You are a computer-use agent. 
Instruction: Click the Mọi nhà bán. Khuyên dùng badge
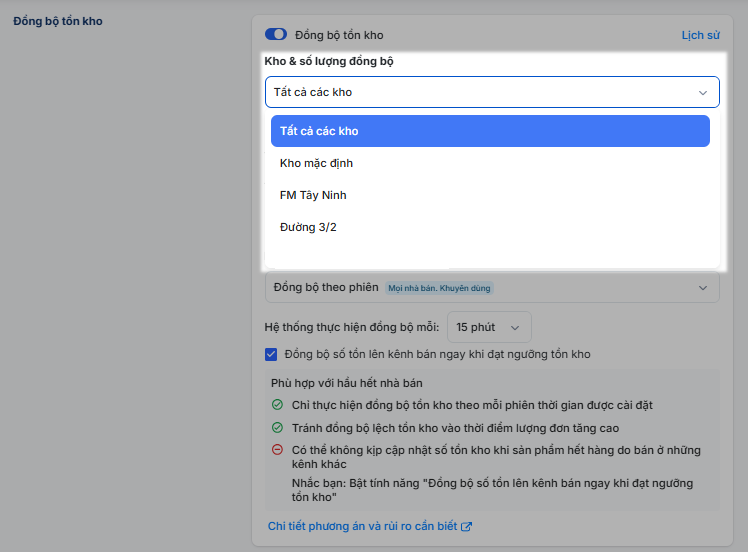440,288
